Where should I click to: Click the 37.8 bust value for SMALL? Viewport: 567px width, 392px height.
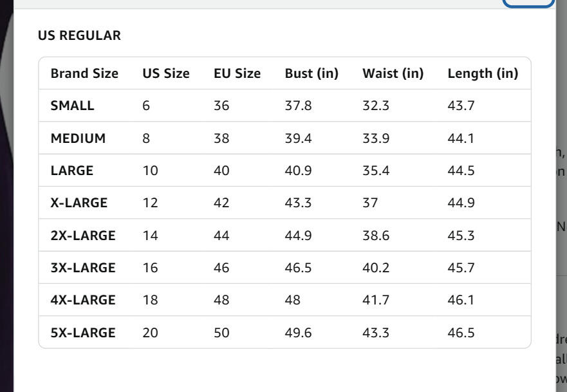coord(299,106)
